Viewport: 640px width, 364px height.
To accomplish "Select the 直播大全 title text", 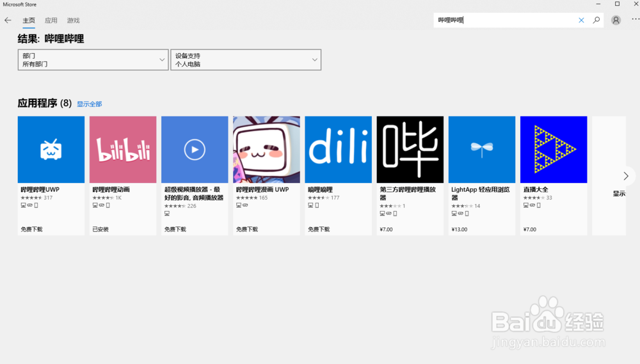I will (x=536, y=190).
